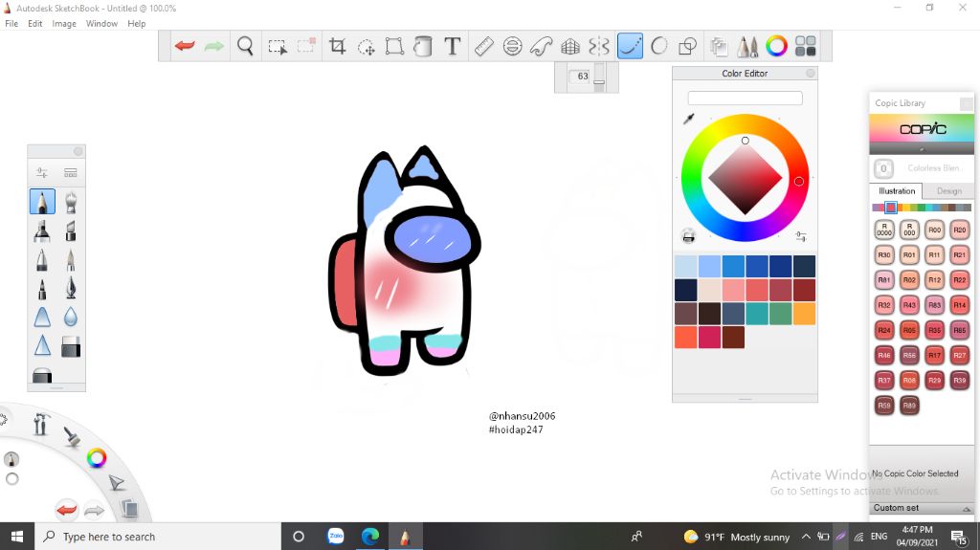Open brush properties sliders icon
Image resolution: width=980 pixels, height=550 pixels.
click(42, 172)
